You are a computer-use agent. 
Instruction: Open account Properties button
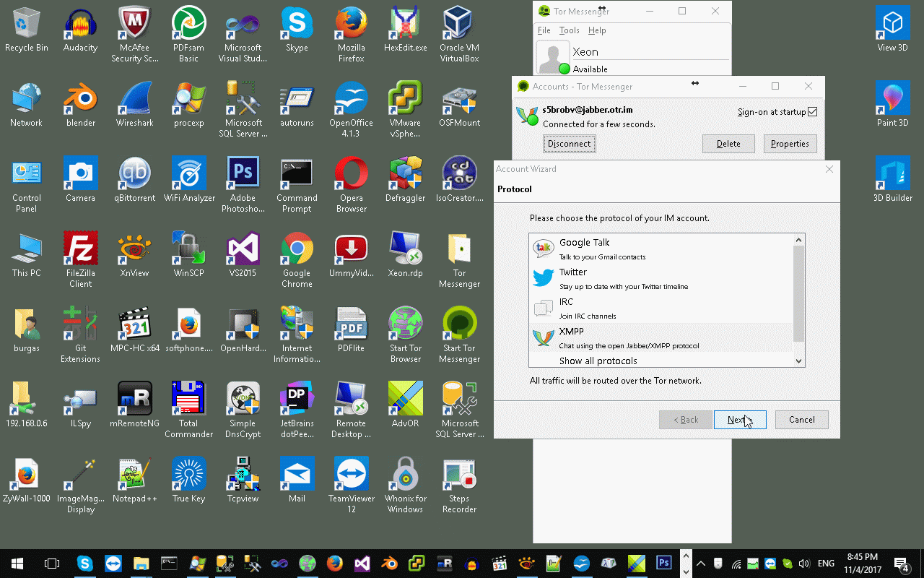click(x=790, y=144)
